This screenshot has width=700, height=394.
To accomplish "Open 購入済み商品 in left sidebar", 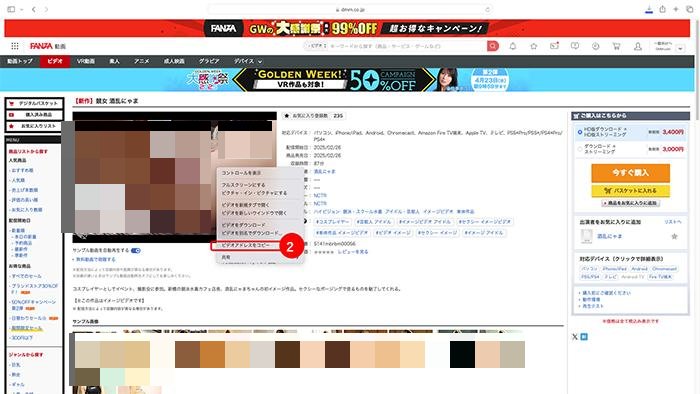I will (x=34, y=115).
